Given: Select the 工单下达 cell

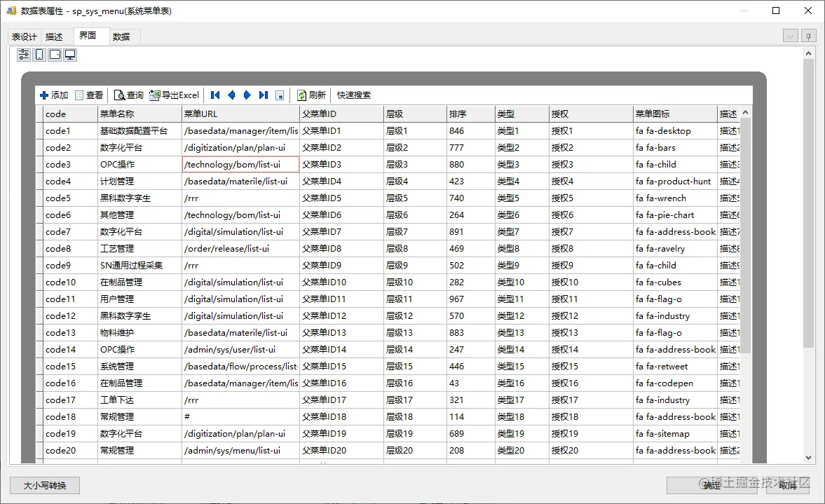Looking at the screenshot, I should [140, 400].
